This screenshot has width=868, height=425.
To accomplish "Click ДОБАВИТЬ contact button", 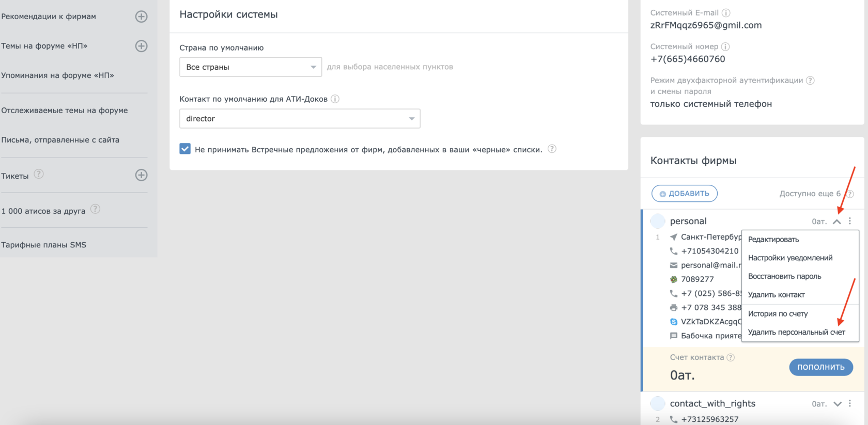I will 685,194.
